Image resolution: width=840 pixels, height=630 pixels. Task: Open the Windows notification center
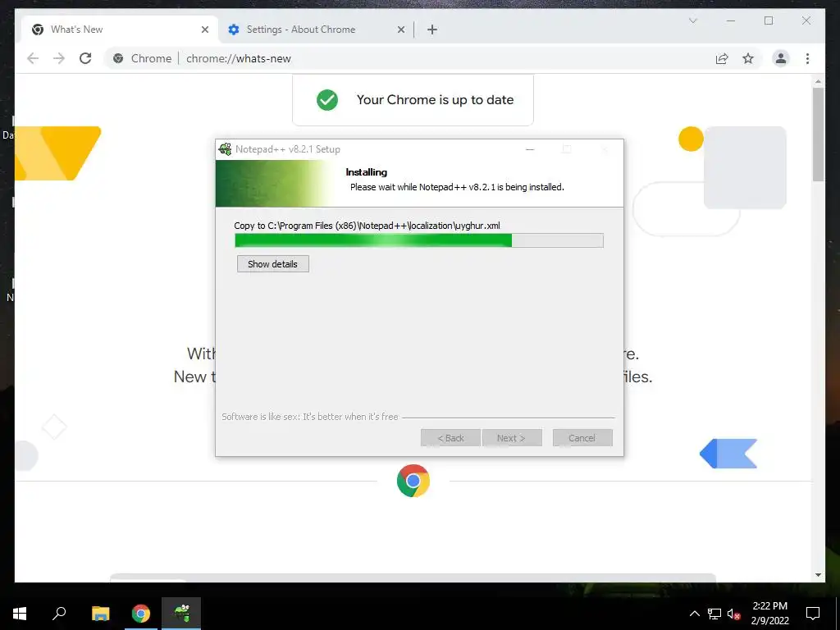coord(813,613)
